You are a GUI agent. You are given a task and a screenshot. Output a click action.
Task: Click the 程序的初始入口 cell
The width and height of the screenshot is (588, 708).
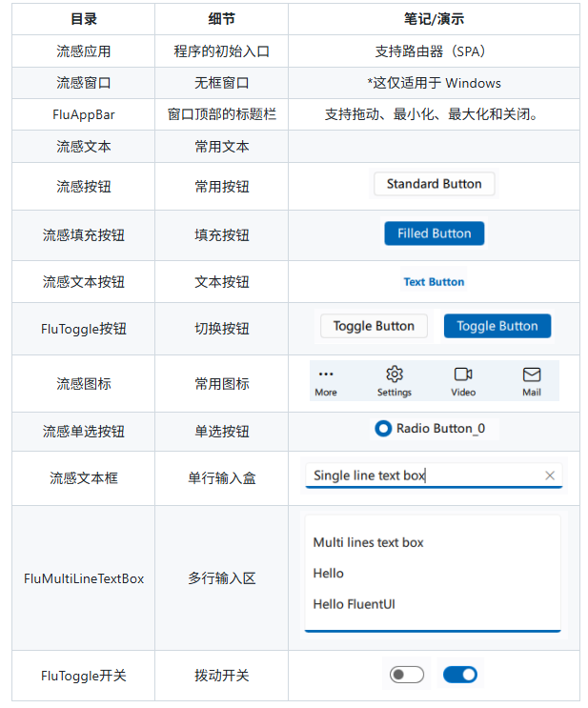221,51
